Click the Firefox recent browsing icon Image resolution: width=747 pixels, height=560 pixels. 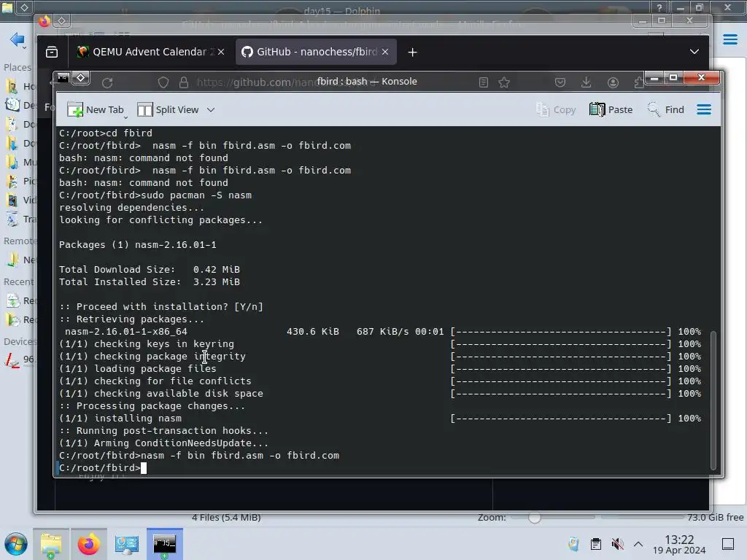[52, 52]
